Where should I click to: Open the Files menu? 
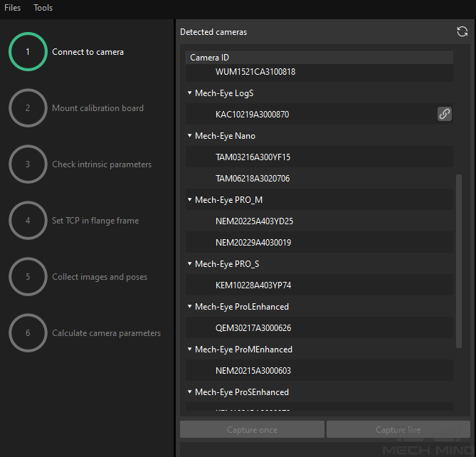[12, 8]
